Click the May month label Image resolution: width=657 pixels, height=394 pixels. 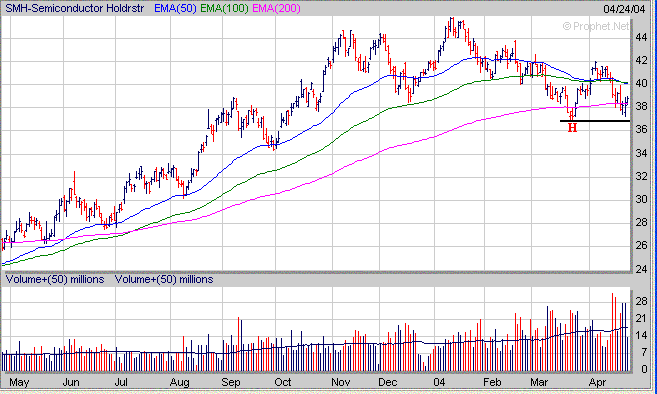click(x=19, y=382)
